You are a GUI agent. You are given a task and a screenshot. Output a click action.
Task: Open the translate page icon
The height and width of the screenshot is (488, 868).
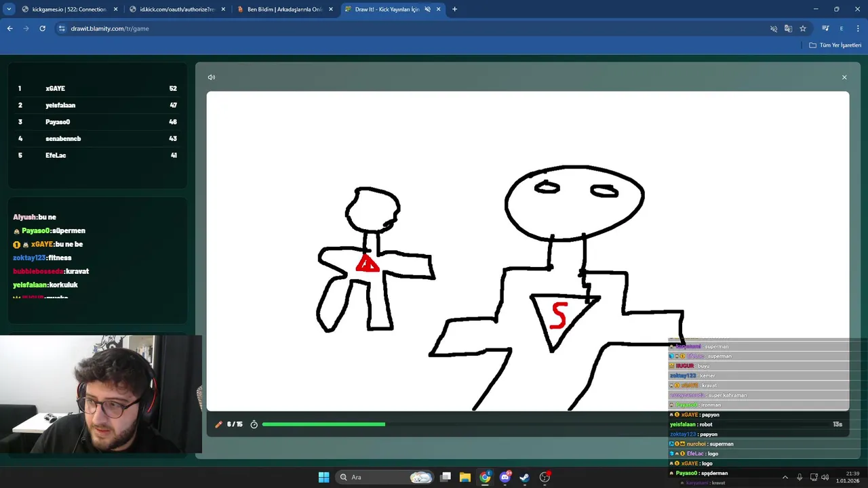click(788, 28)
